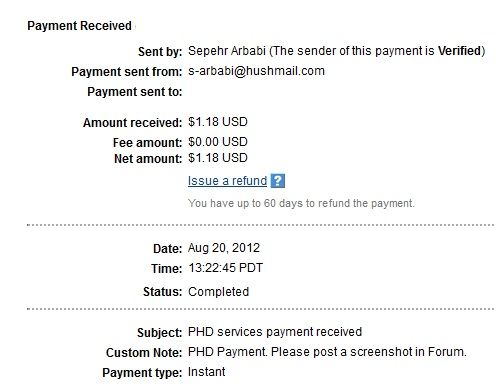Select the Net amount value
Image resolution: width=496 pixels, height=392 pixels.
point(218,158)
